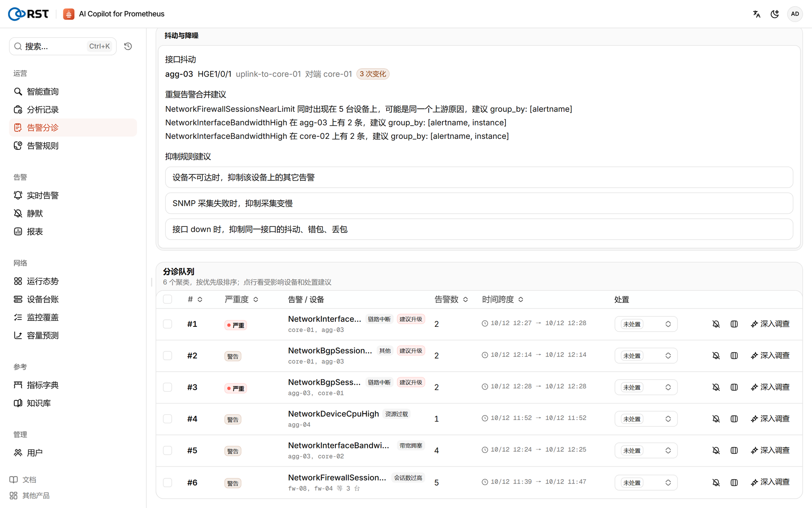Open 容量预测 sidebar item
Screen dimensions: 812x508
73,335
